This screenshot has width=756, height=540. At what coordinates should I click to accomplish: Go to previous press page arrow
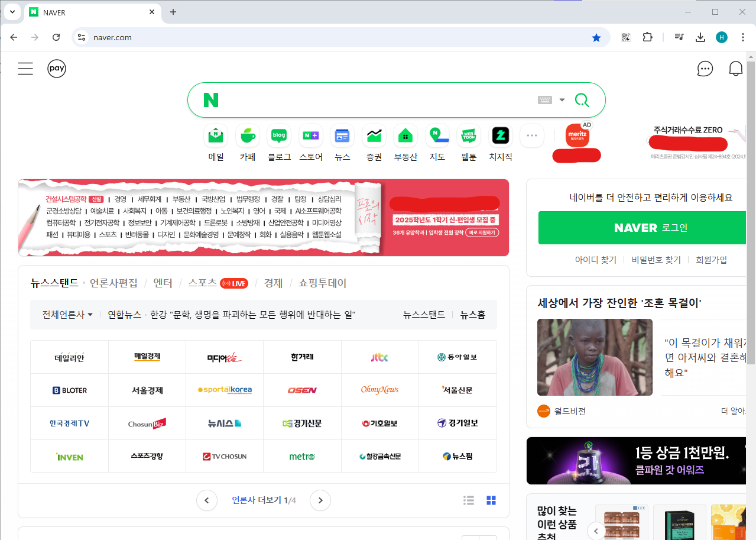coord(207,500)
